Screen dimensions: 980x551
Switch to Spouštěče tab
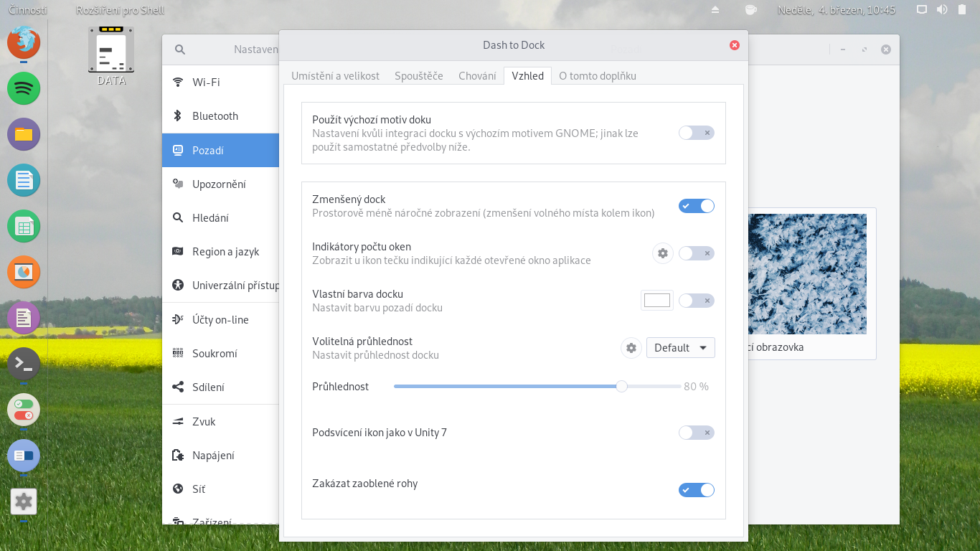[x=419, y=76]
